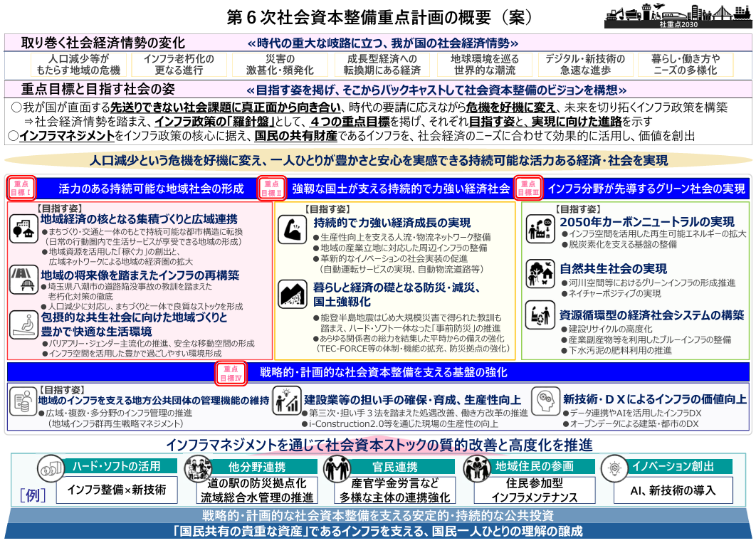Click the disc icon beside ハード・ソフトの活用
The image size is (756, 543).
(51, 468)
